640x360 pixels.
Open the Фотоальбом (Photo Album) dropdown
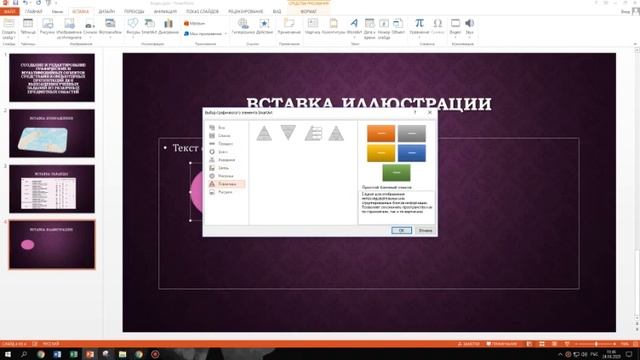tap(110, 37)
